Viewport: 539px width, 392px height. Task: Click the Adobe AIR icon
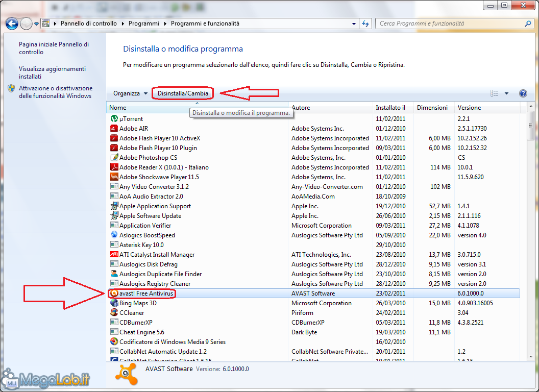[x=114, y=128]
